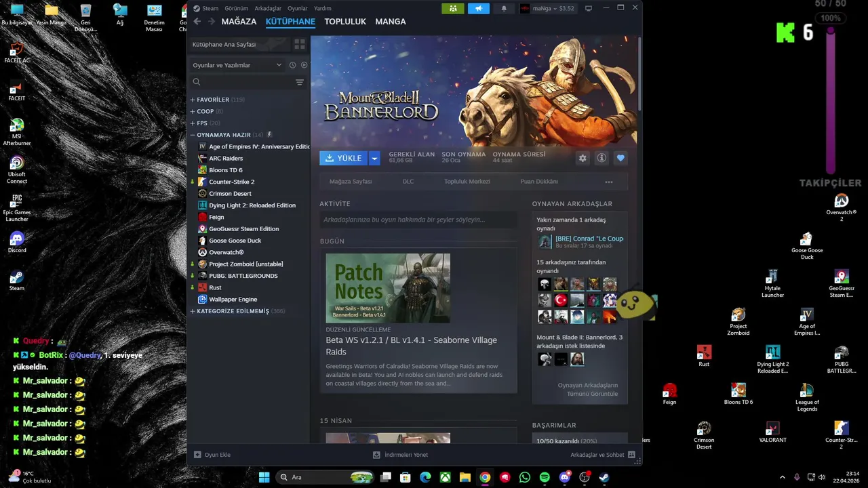868x488 pixels.
Task: Click the blue announcements megaphone button
Action: coord(478,8)
